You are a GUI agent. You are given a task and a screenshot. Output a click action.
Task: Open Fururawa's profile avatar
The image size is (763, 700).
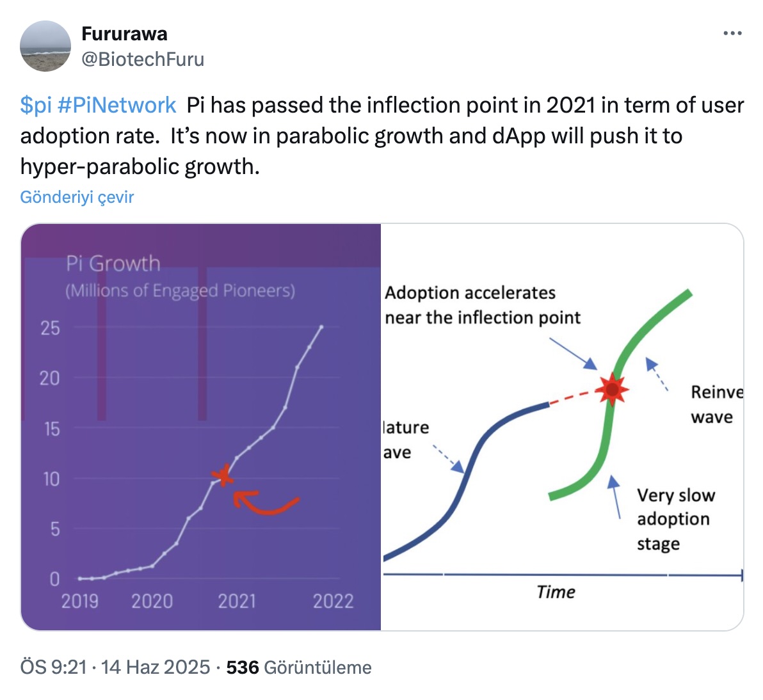(45, 46)
